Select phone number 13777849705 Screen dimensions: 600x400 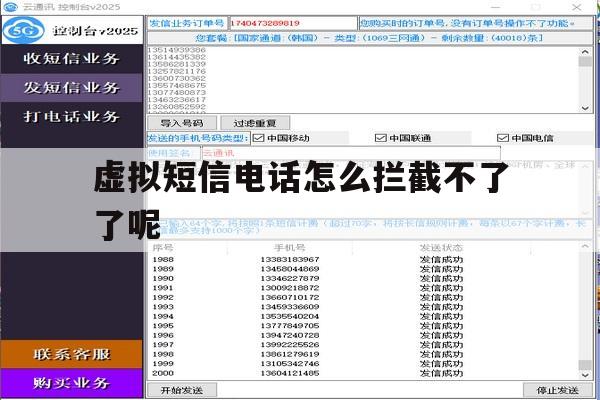click(x=290, y=326)
